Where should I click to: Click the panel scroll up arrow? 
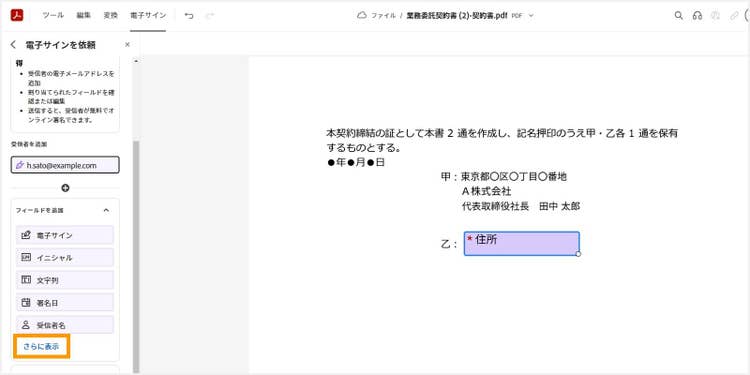click(x=136, y=61)
